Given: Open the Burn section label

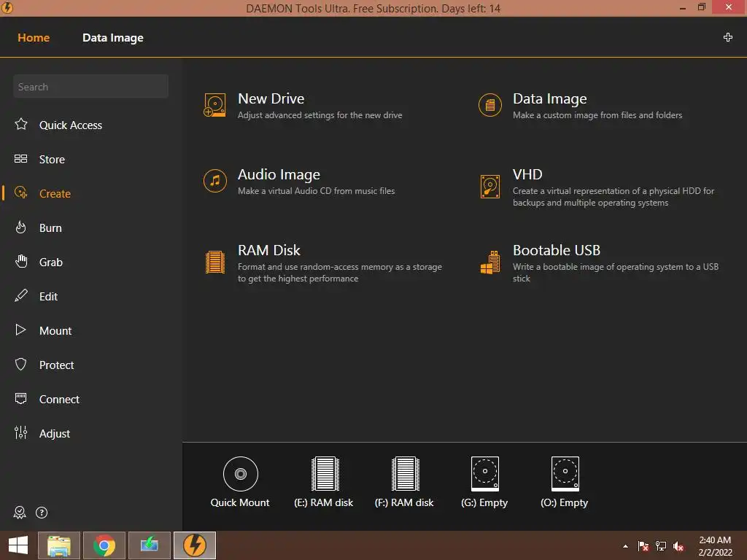Looking at the screenshot, I should (x=50, y=228).
